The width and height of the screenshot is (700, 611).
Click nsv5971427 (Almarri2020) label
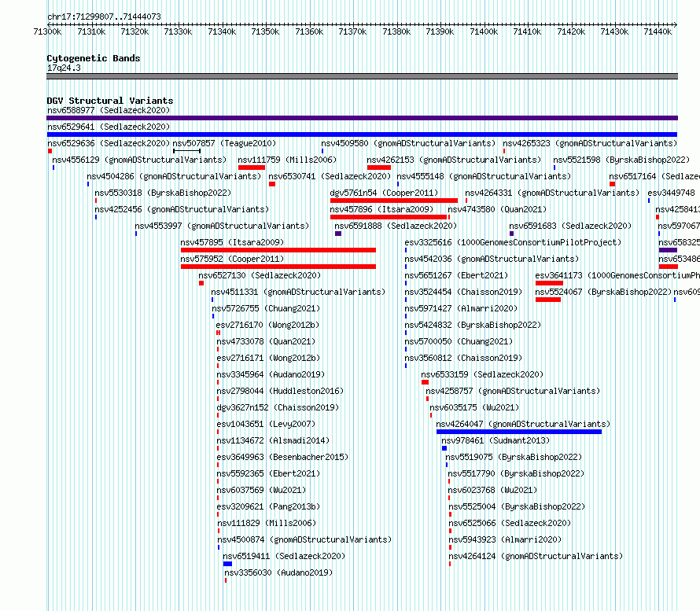pos(461,308)
